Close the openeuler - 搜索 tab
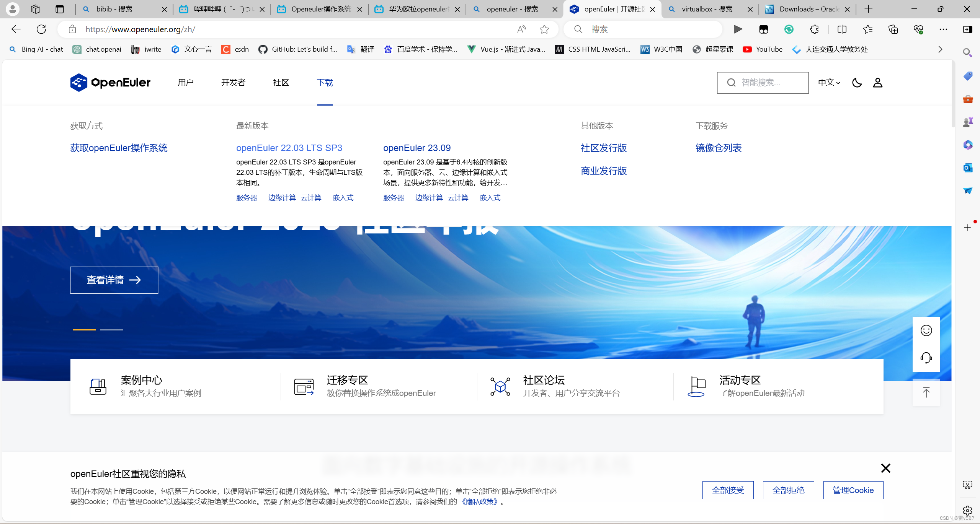This screenshot has width=980, height=524. [555, 9]
